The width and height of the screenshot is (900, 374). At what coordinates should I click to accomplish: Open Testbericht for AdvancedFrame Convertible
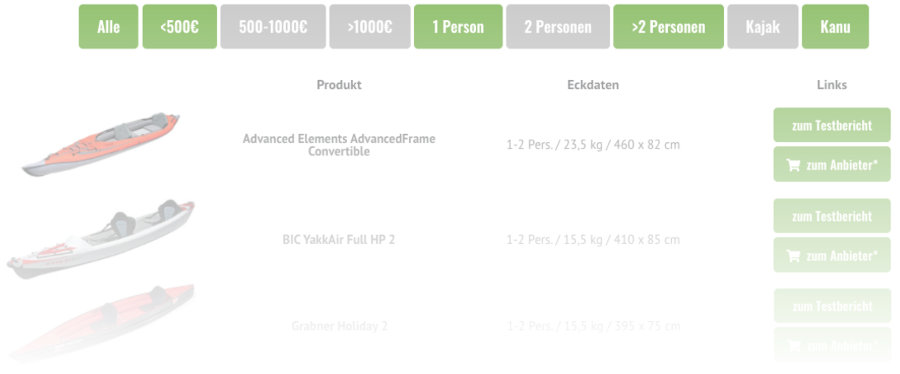pos(832,125)
